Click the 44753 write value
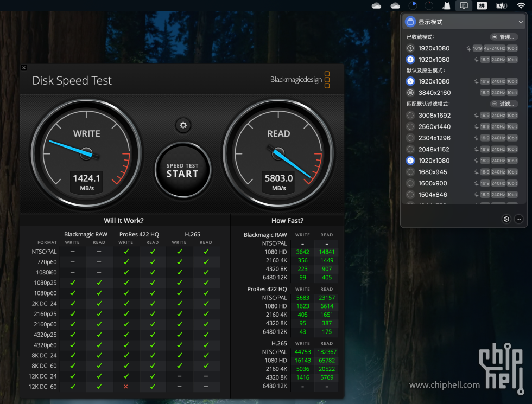Screen dimensions: 532x404 coord(303,352)
